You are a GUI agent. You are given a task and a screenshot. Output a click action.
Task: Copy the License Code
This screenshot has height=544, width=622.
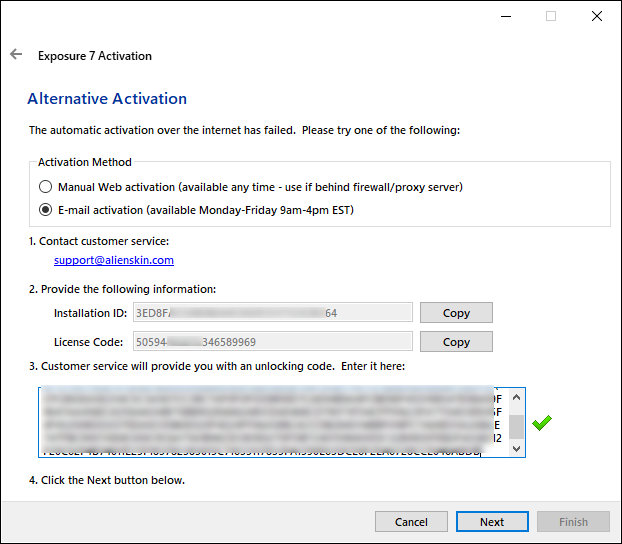coord(456,342)
